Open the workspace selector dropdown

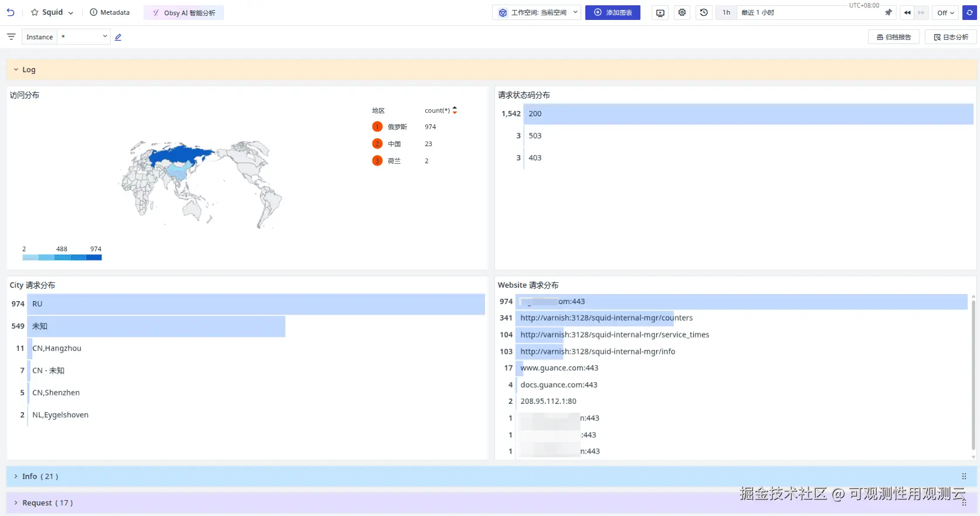537,12
